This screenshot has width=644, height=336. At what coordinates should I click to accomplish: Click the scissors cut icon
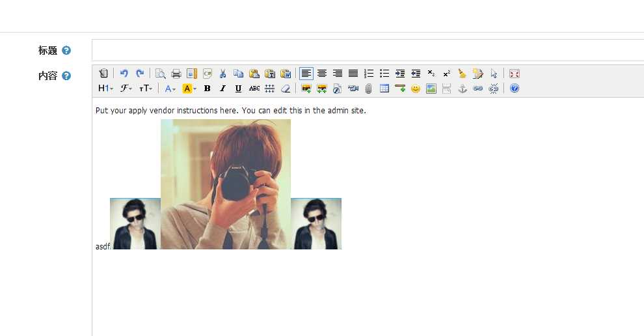click(x=222, y=74)
